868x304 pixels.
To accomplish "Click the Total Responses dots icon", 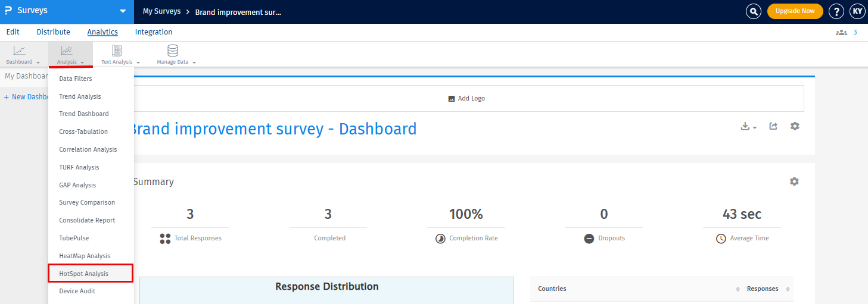I will pyautogui.click(x=166, y=239).
